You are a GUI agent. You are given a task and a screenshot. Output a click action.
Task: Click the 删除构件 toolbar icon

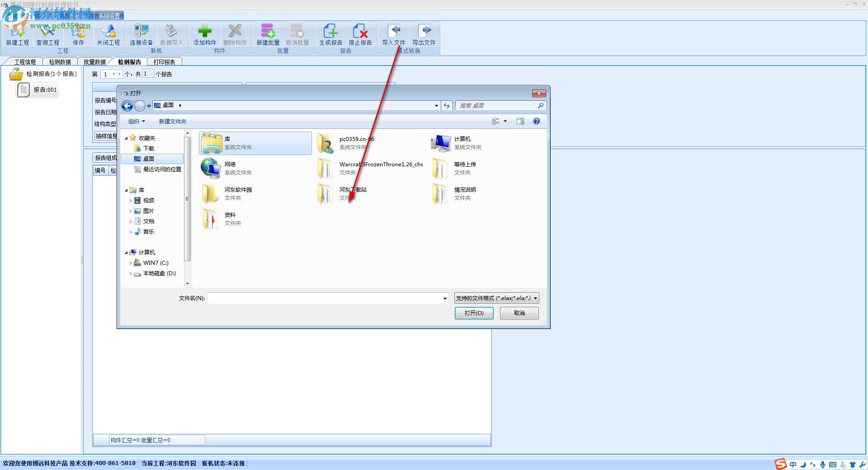tap(235, 35)
